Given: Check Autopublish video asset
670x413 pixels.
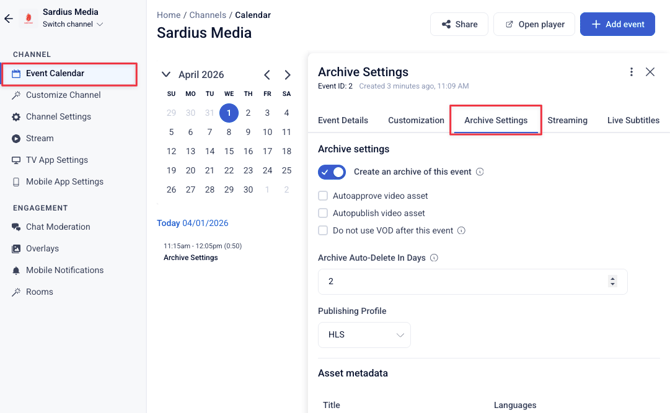Looking at the screenshot, I should pos(323,213).
